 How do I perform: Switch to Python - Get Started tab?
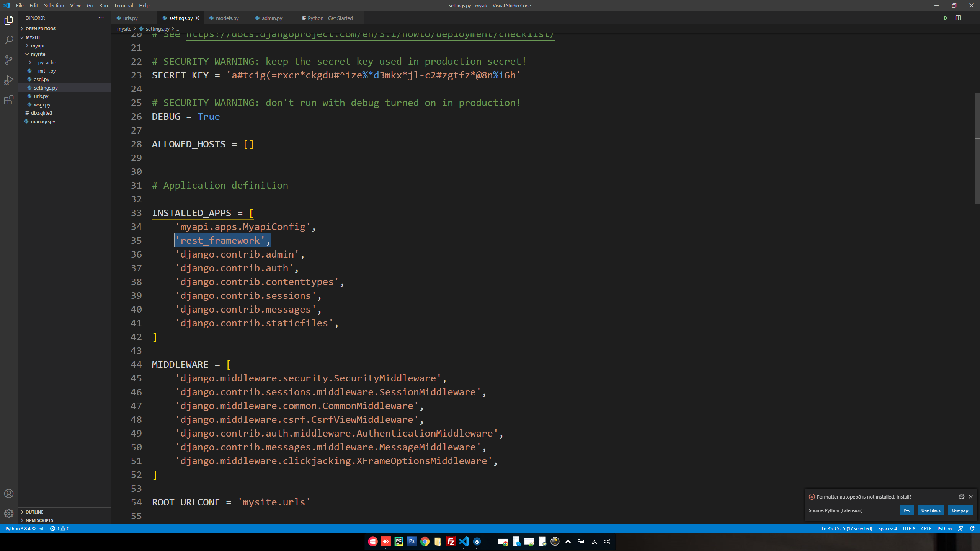[x=330, y=18]
